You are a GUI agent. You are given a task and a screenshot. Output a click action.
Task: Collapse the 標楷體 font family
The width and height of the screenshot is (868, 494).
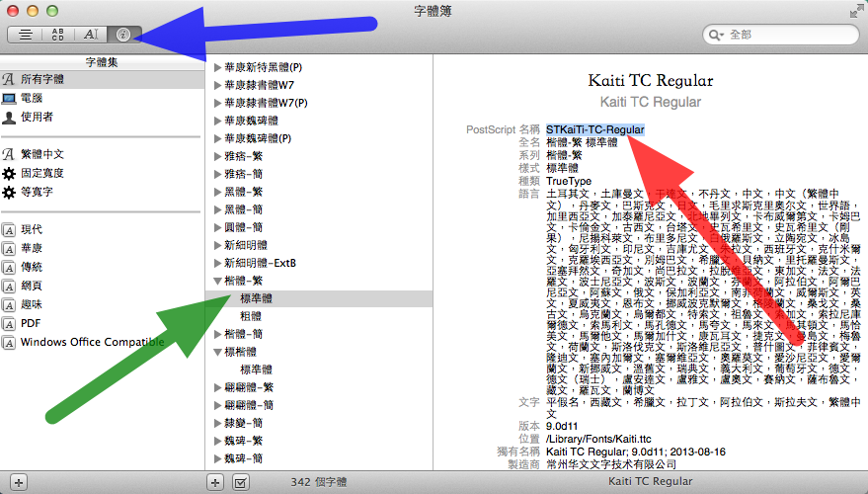[x=217, y=352]
